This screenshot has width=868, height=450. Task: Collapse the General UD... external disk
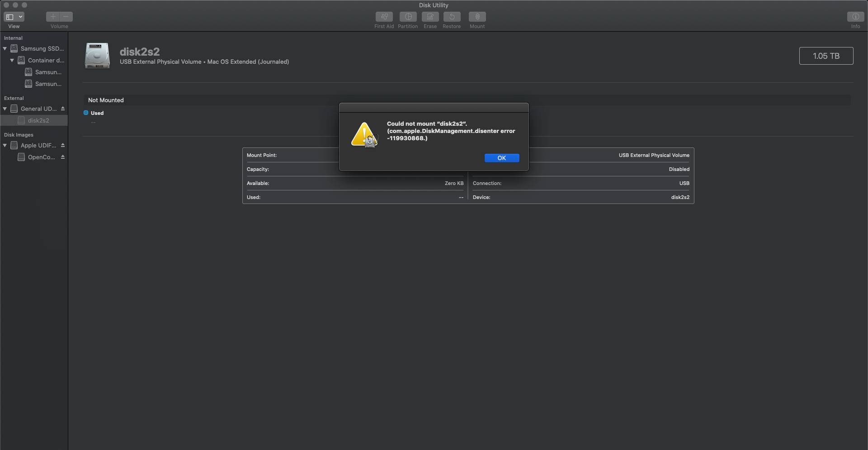[5, 109]
